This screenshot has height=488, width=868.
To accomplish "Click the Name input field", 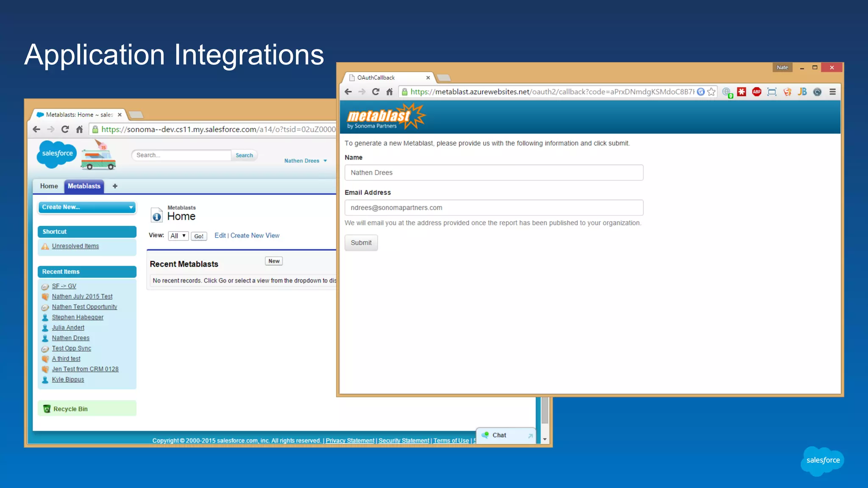I will pyautogui.click(x=494, y=173).
